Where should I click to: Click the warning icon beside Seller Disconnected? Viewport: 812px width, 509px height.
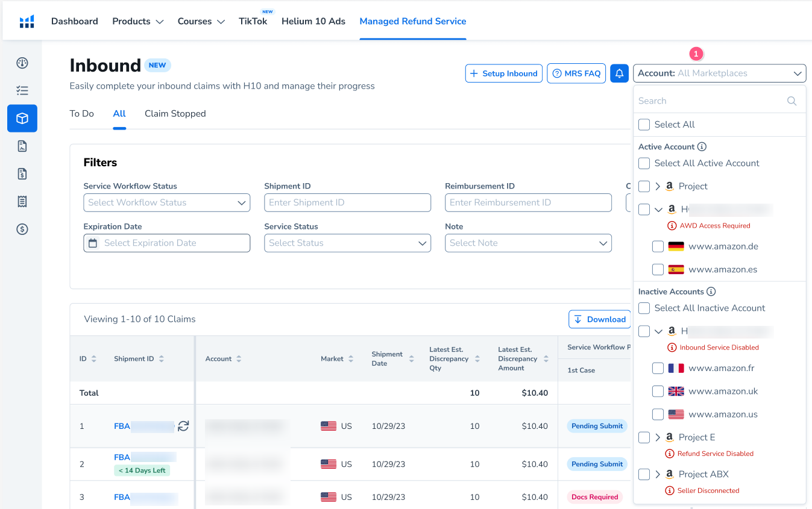click(669, 490)
